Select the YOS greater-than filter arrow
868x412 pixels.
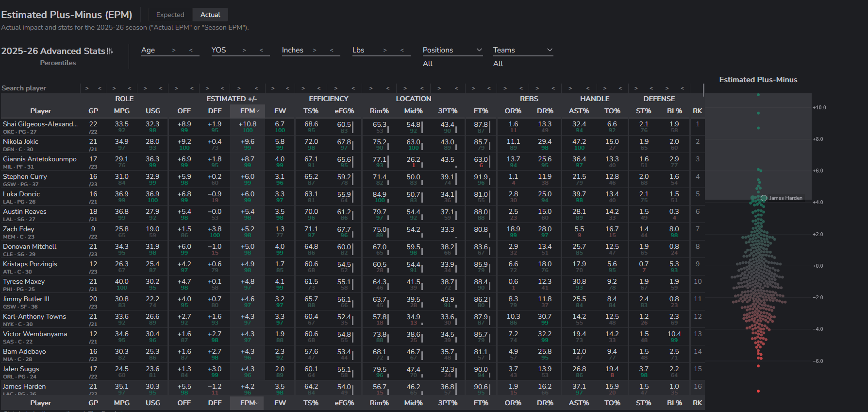click(244, 50)
